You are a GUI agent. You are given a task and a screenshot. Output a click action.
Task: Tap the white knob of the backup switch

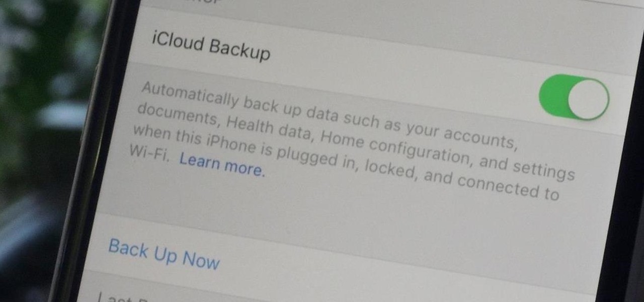pos(588,99)
